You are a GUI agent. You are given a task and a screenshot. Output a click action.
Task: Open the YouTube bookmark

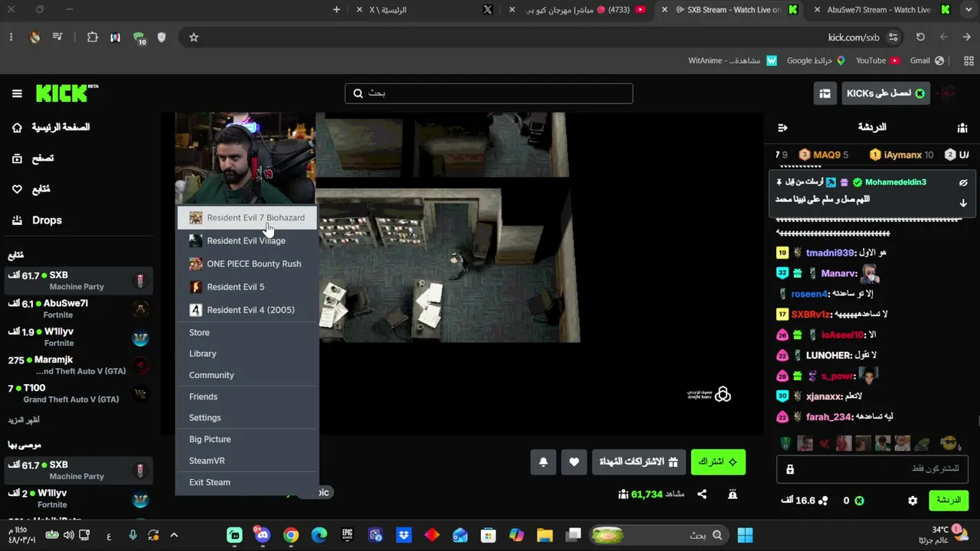tap(877, 60)
